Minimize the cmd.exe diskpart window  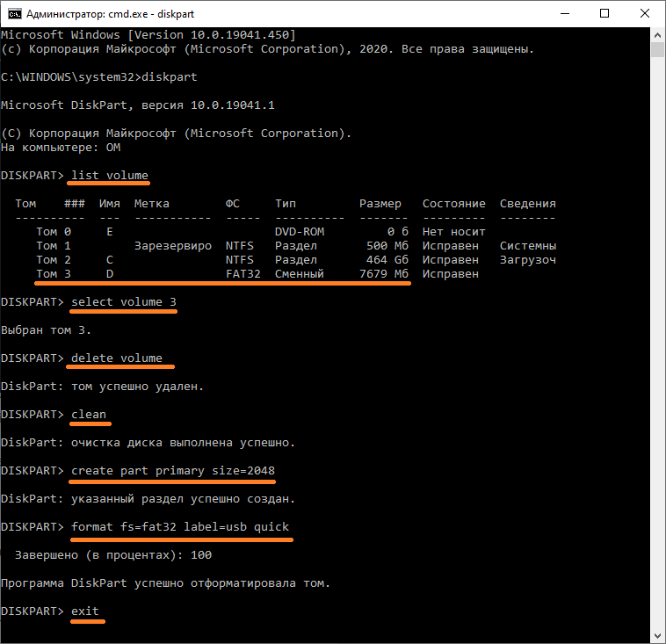[565, 13]
